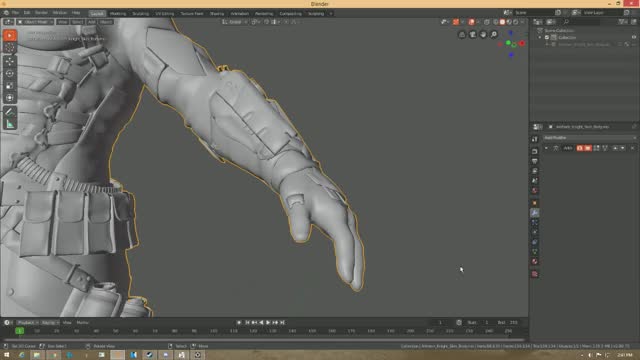Image resolution: width=640 pixels, height=360 pixels.
Task: Open the Object Constraints properties tab
Action: pos(535,242)
